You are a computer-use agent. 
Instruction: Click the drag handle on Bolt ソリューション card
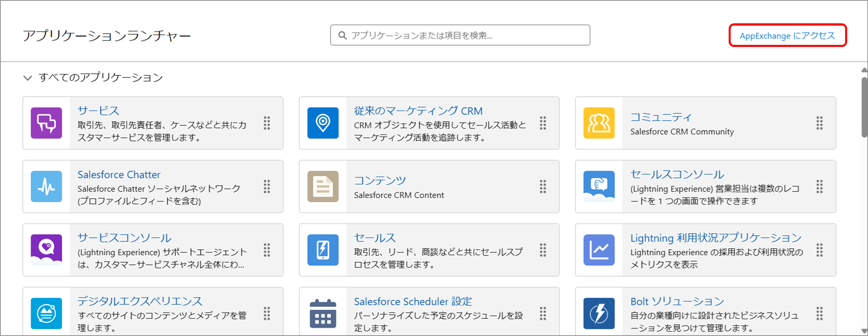click(x=819, y=313)
